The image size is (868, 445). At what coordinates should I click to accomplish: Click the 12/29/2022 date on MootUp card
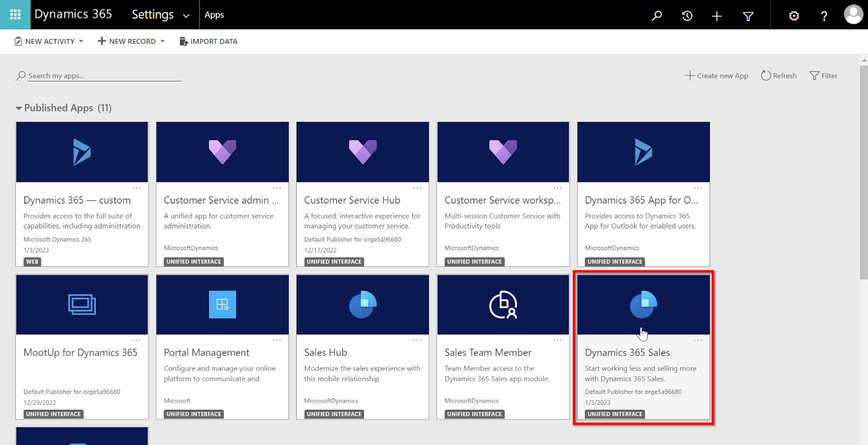[40, 403]
